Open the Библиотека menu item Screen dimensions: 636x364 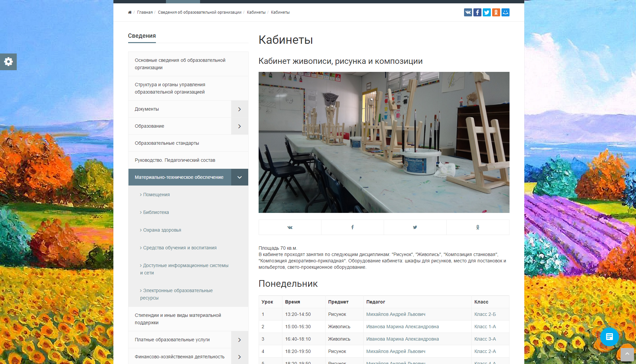(x=156, y=212)
